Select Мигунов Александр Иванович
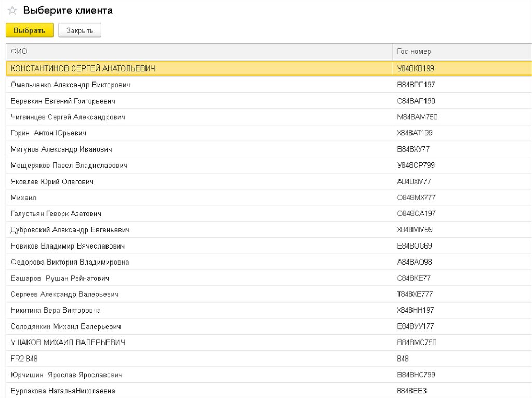The height and width of the screenshot is (398, 532). (61, 149)
